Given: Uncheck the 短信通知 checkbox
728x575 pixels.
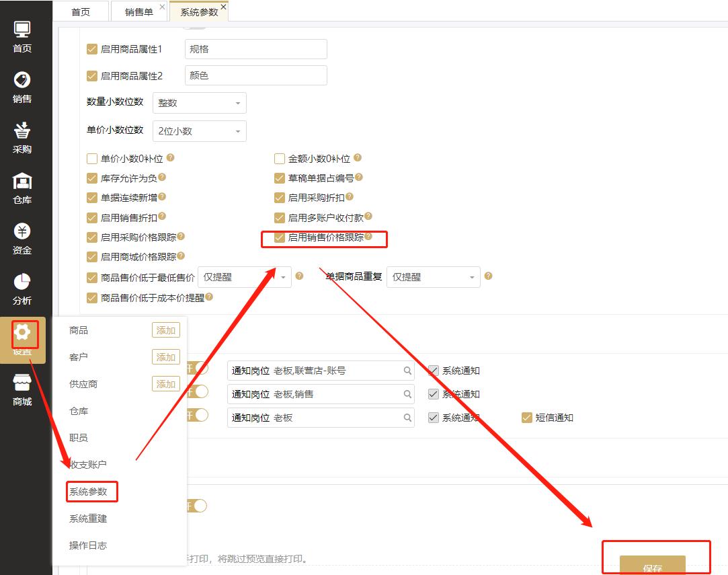Looking at the screenshot, I should pos(526,417).
